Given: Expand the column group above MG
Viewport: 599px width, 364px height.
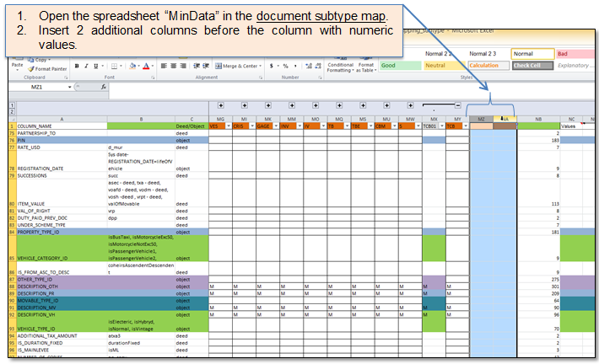Looking at the screenshot, I should click(x=220, y=105).
